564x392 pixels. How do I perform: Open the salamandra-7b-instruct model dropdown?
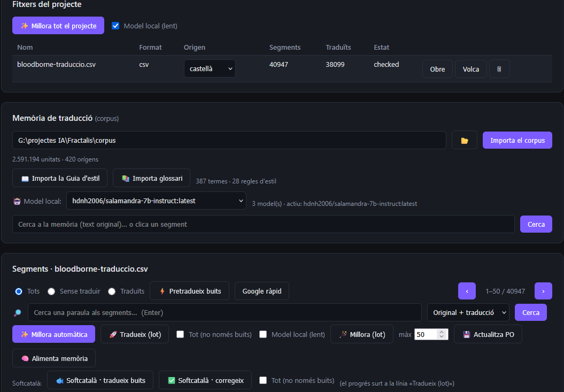point(156,201)
